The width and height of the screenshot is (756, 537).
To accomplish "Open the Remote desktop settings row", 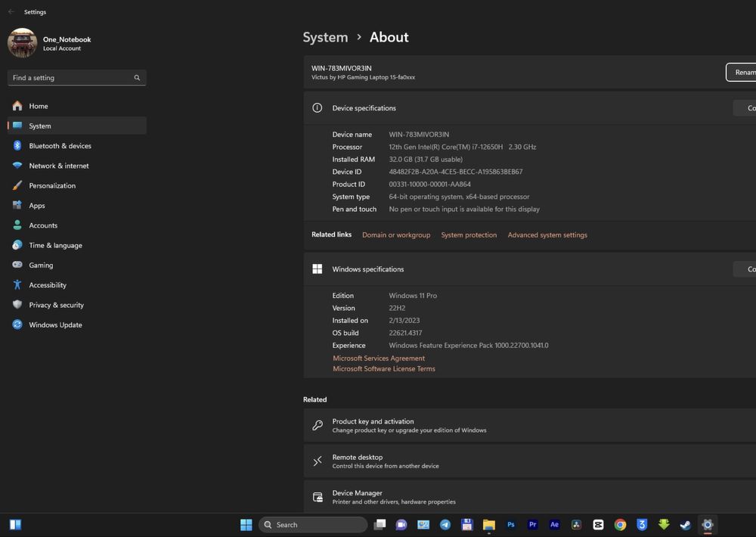I will (529, 461).
